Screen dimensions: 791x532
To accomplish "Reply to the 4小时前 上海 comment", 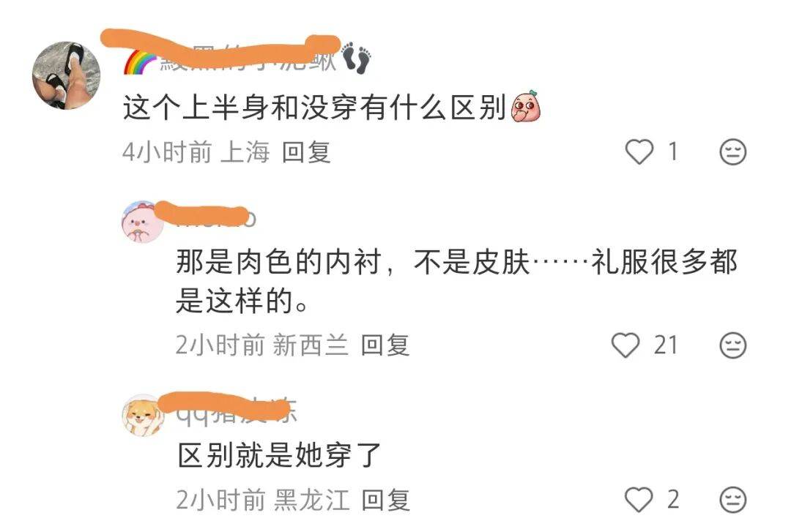I will click(306, 151).
